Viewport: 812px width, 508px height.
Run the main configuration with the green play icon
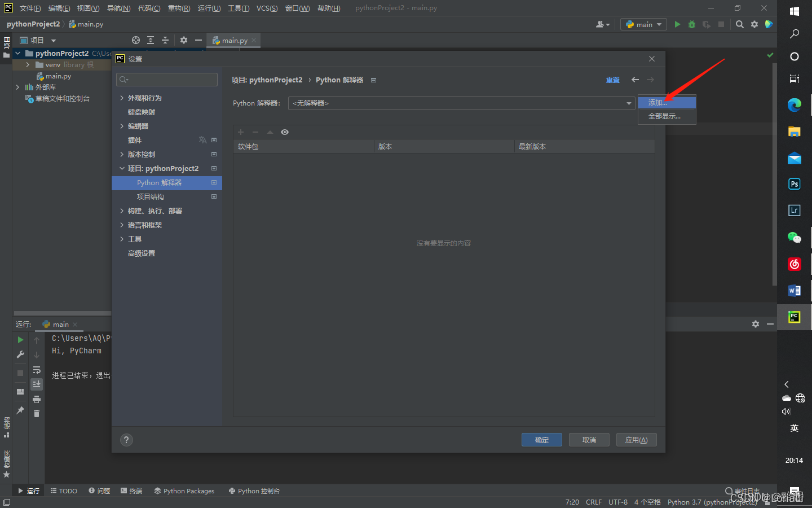click(x=677, y=24)
